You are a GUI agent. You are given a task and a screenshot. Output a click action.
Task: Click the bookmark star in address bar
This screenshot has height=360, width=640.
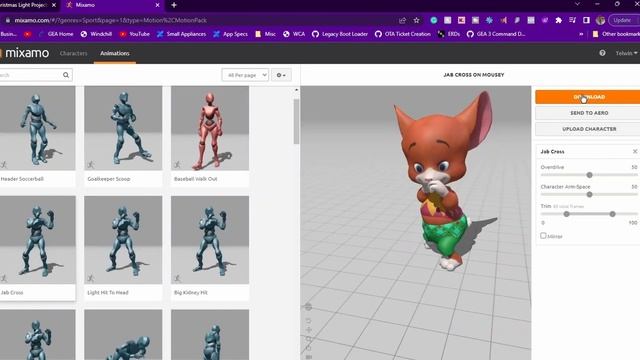point(416,20)
